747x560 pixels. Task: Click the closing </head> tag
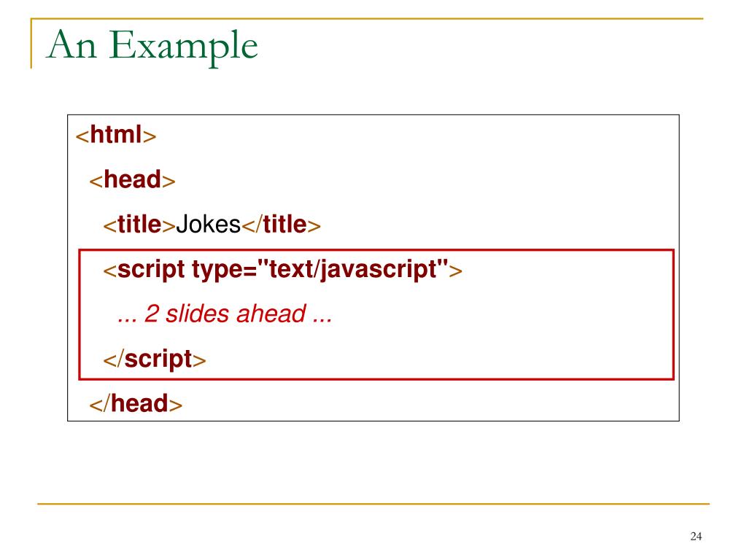tap(136, 404)
